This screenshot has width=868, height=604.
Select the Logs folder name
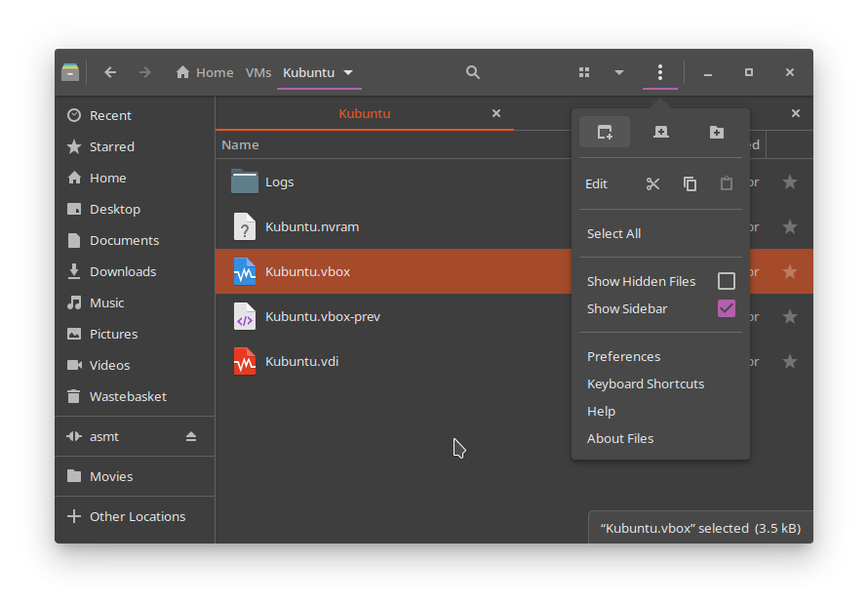click(280, 182)
